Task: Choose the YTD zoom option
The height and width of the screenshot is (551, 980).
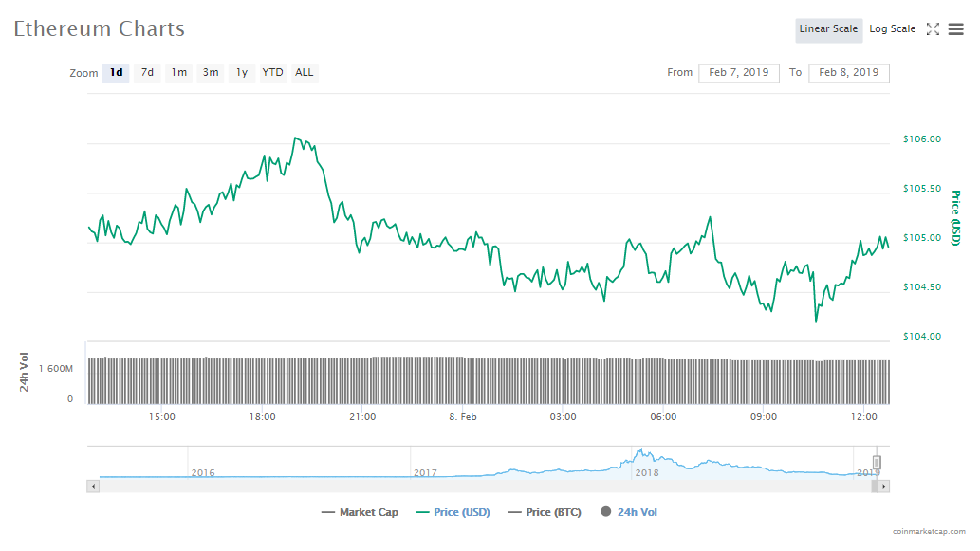Action: pyautogui.click(x=272, y=73)
